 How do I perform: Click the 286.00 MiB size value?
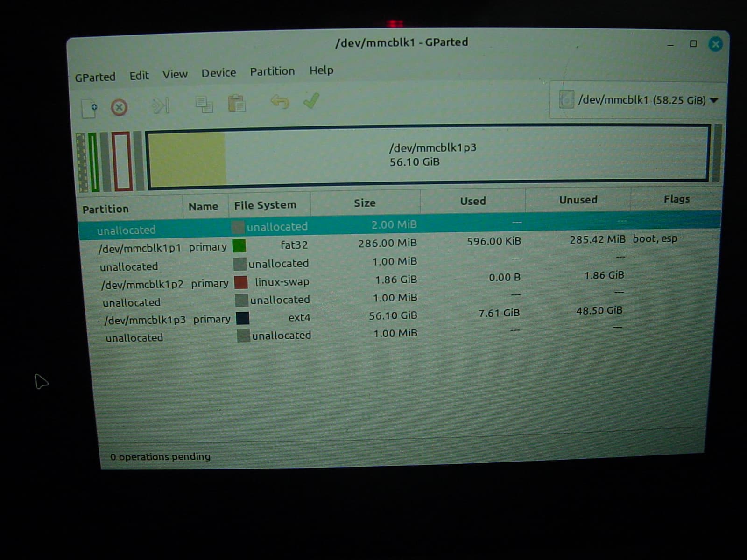388,243
